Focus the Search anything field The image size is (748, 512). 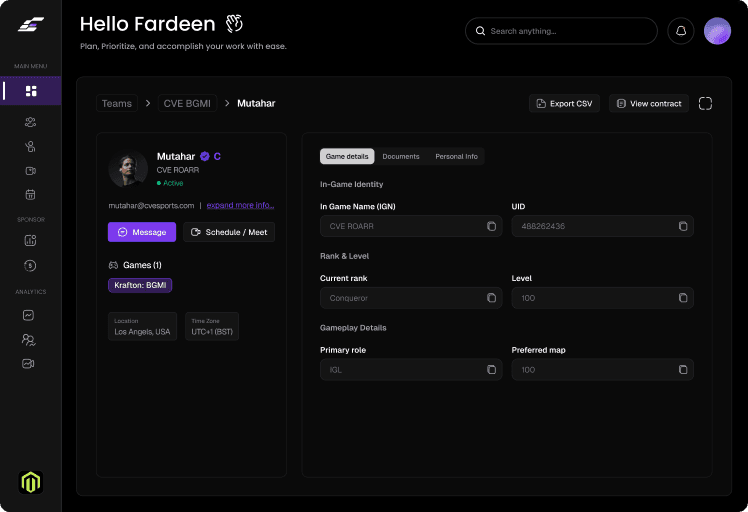pyautogui.click(x=561, y=31)
